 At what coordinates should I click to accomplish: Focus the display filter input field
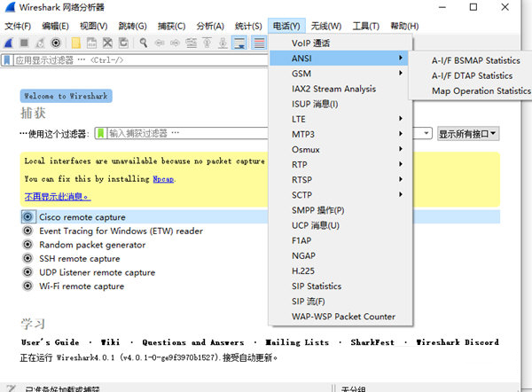point(141,60)
